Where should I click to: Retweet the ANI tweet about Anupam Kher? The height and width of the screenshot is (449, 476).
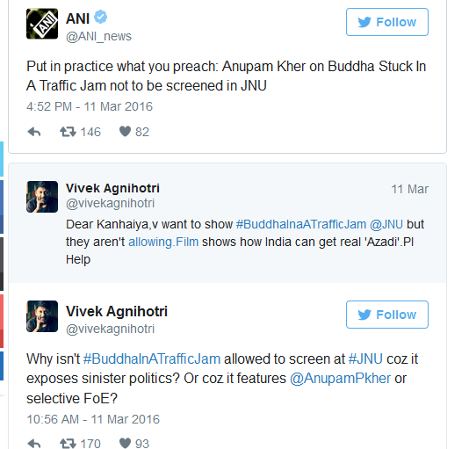pos(68,132)
